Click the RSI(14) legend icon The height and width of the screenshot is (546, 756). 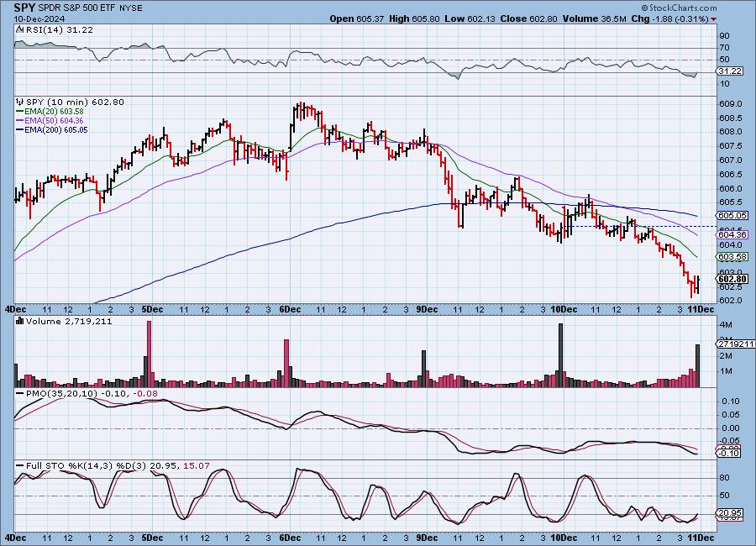[20, 29]
